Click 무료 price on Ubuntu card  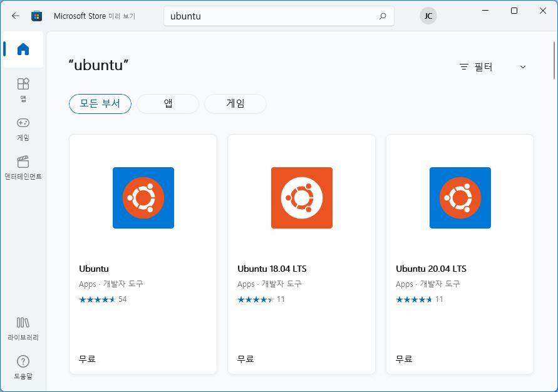click(87, 359)
